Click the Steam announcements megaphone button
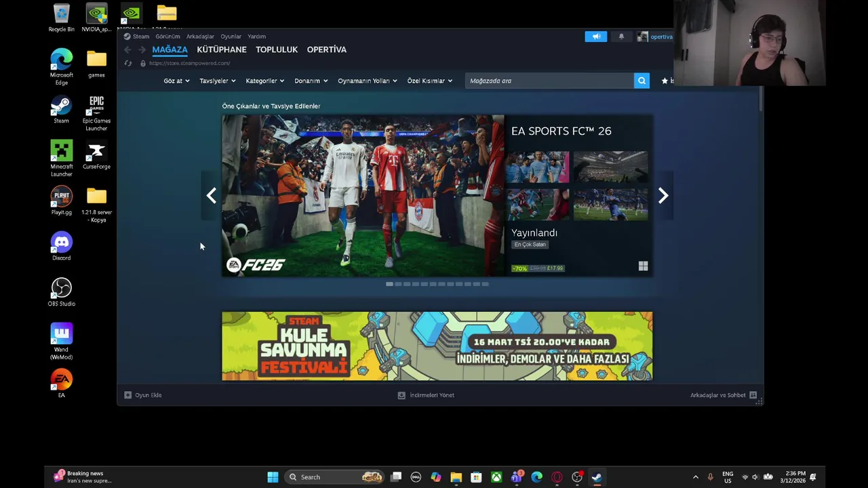Screen dimensions: 868x488 [x=596, y=37]
